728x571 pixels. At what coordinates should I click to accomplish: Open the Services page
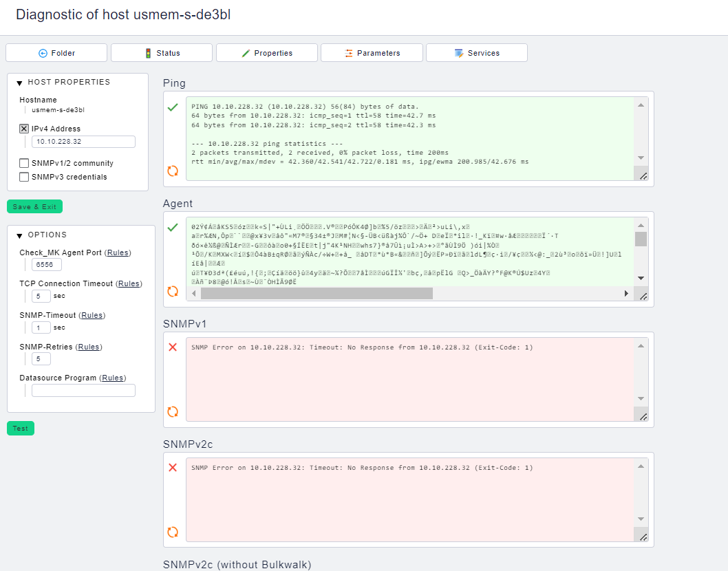point(476,53)
